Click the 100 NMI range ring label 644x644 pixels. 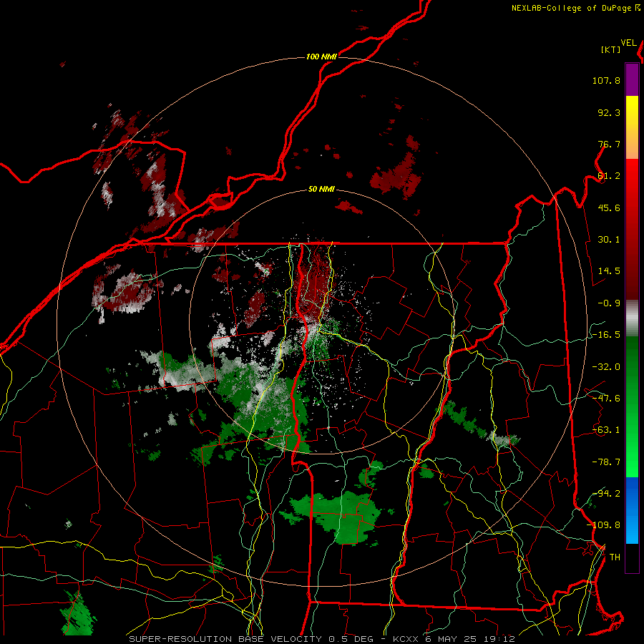[x=321, y=57]
